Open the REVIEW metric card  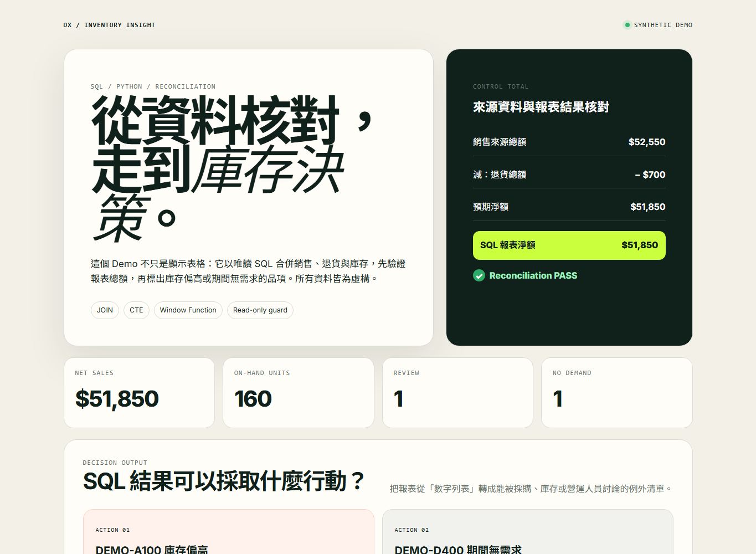[x=457, y=393]
